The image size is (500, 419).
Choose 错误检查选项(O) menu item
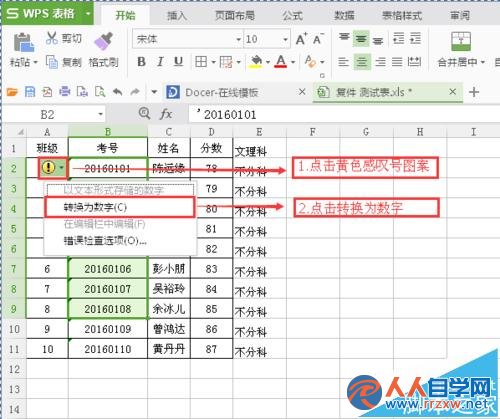[120, 240]
